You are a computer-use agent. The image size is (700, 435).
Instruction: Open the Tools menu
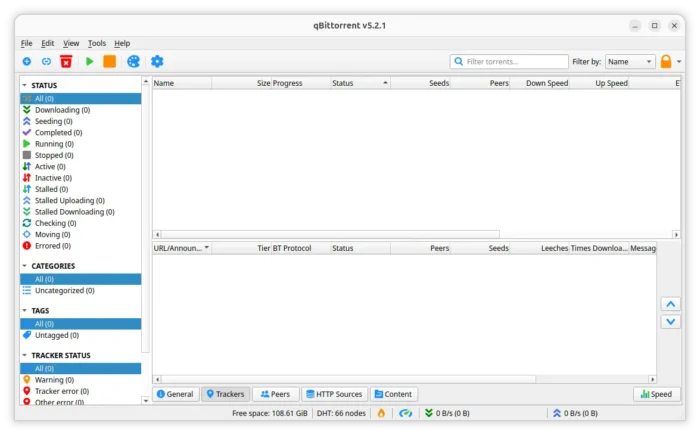(97, 43)
